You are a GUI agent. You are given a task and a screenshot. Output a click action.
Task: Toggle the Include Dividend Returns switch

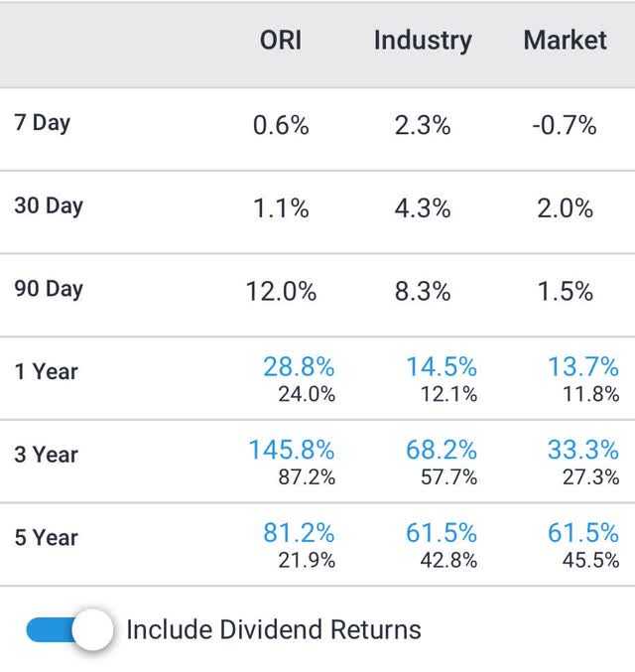coord(69,630)
